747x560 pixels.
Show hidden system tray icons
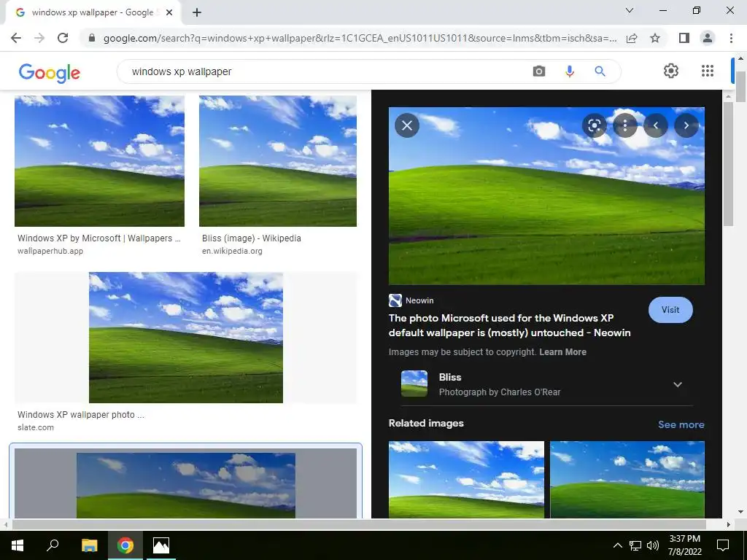[617, 545]
